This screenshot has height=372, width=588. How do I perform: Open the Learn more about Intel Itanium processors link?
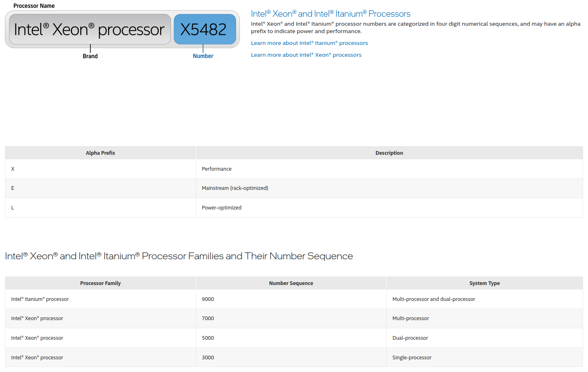309,43
